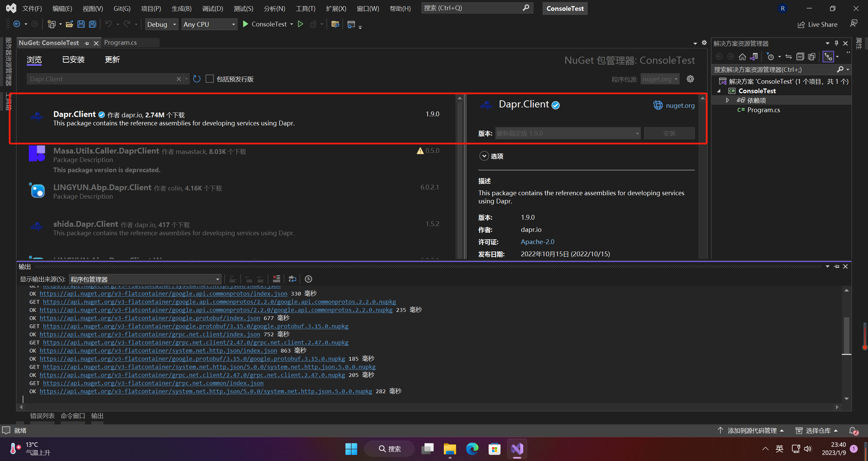Open NuGet package source settings gear

coord(690,79)
